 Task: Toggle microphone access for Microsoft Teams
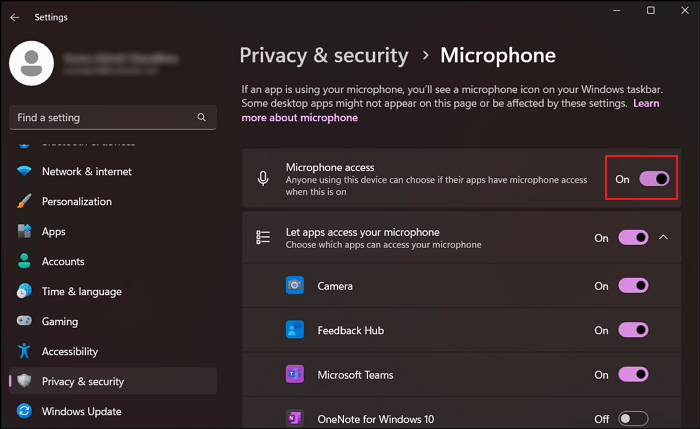point(633,375)
